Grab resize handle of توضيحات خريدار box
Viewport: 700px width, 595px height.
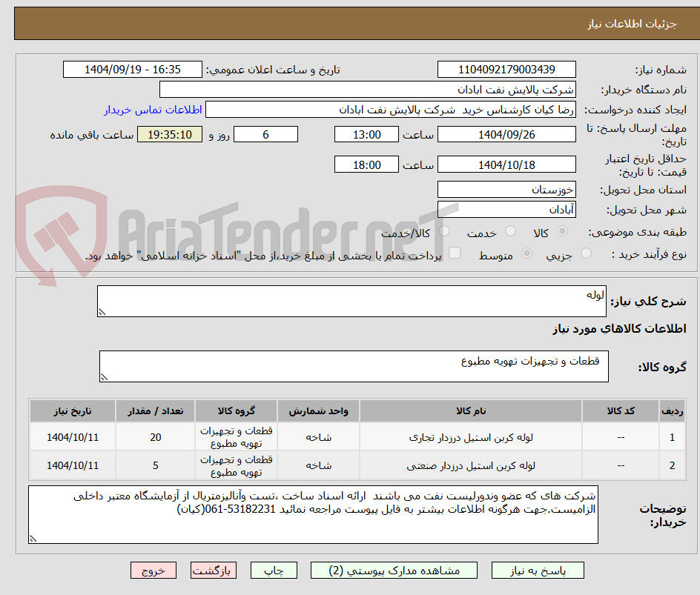click(x=33, y=539)
